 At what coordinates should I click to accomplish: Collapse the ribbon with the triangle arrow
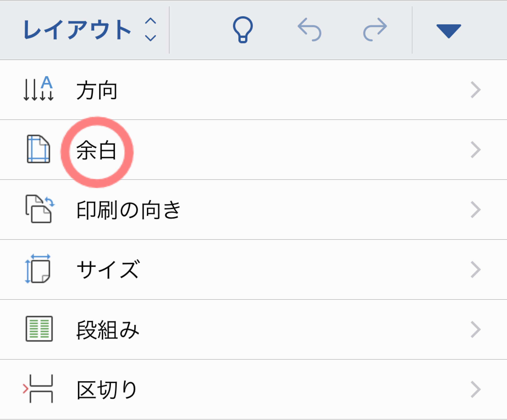click(x=449, y=31)
